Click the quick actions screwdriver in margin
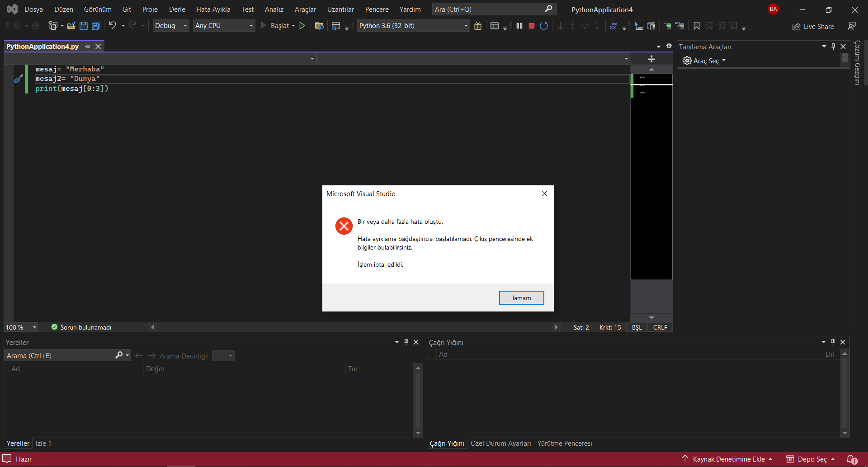The height and width of the screenshot is (467, 868). pyautogui.click(x=18, y=79)
